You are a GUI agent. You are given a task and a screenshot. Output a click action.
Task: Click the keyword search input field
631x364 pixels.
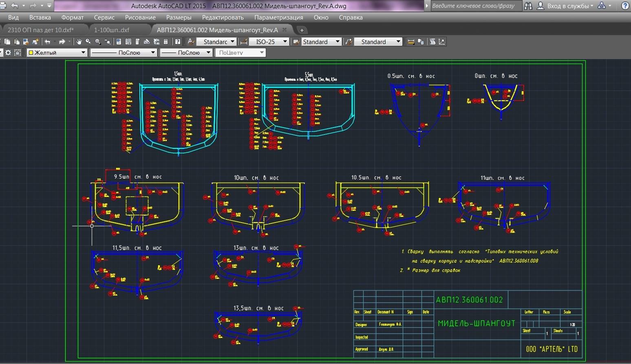coord(475,6)
